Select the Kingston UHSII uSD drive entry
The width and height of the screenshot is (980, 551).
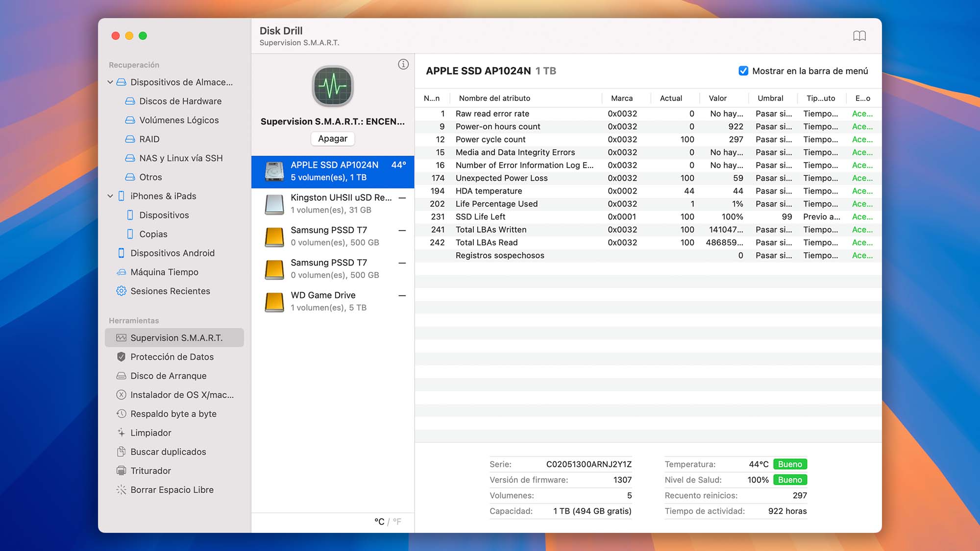(x=333, y=204)
